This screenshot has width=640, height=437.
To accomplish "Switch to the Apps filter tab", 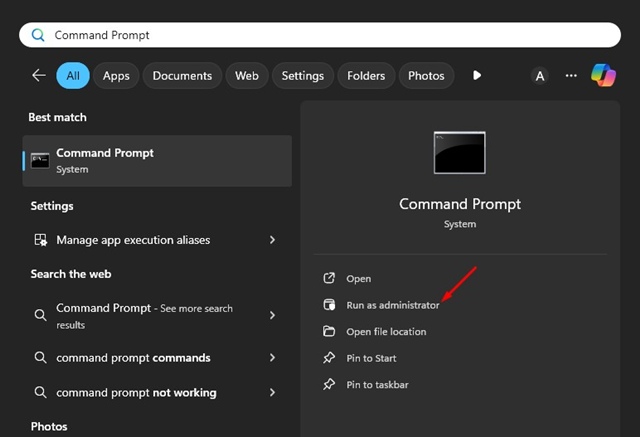I will (x=116, y=75).
